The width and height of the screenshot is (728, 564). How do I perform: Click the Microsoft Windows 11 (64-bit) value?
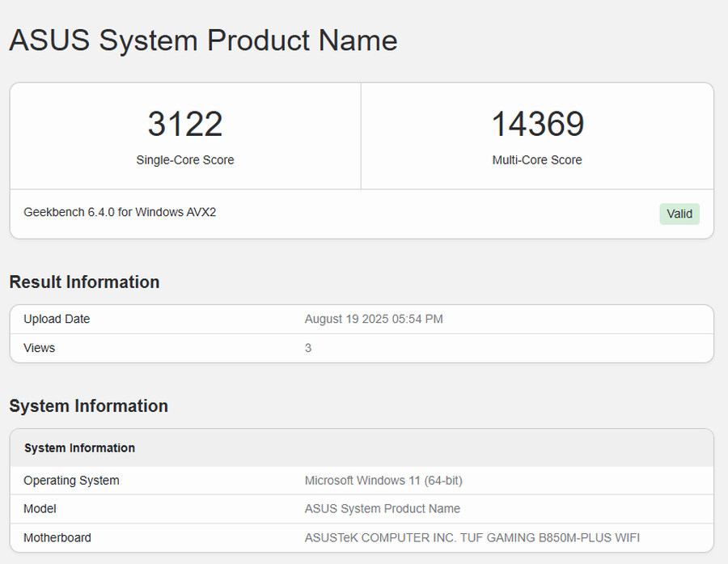(383, 481)
